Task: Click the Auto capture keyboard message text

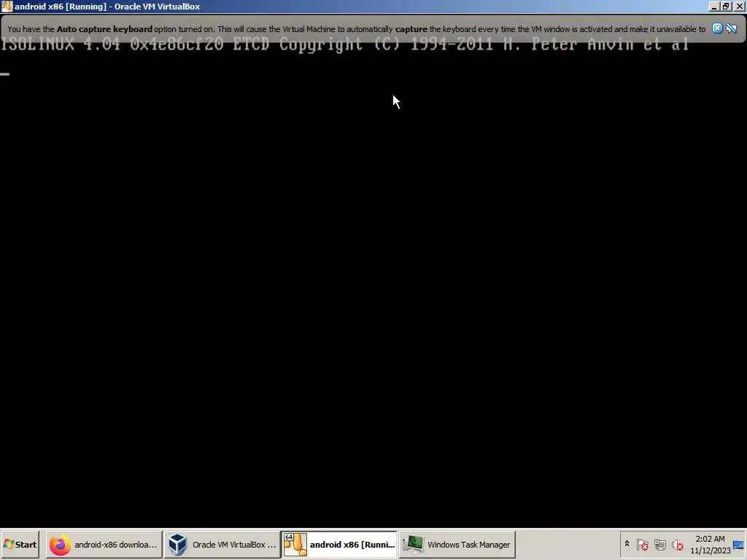Action: tap(356, 29)
